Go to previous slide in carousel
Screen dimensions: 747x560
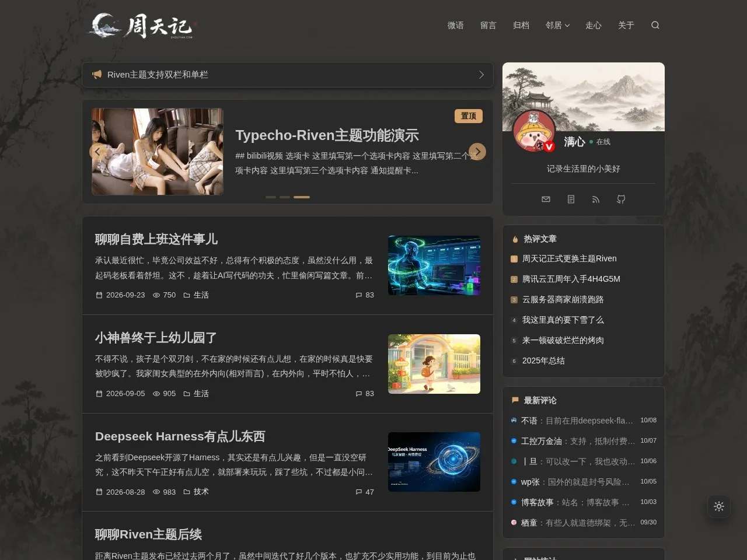click(97, 152)
